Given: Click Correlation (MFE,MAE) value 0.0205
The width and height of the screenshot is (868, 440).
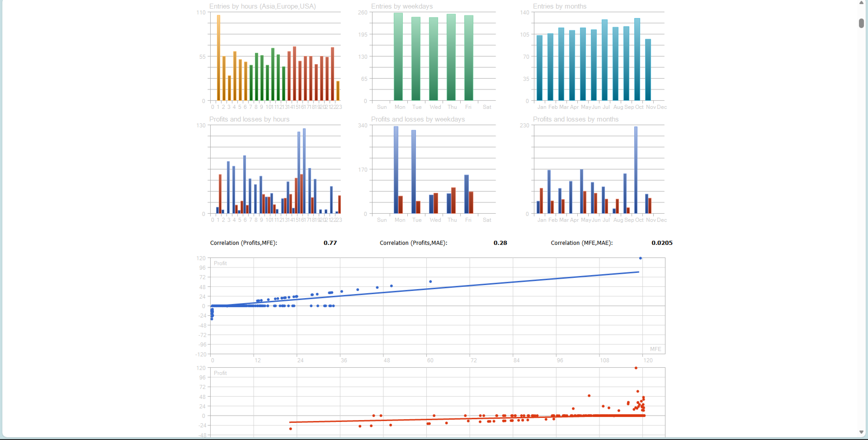Looking at the screenshot, I should click(x=662, y=243).
